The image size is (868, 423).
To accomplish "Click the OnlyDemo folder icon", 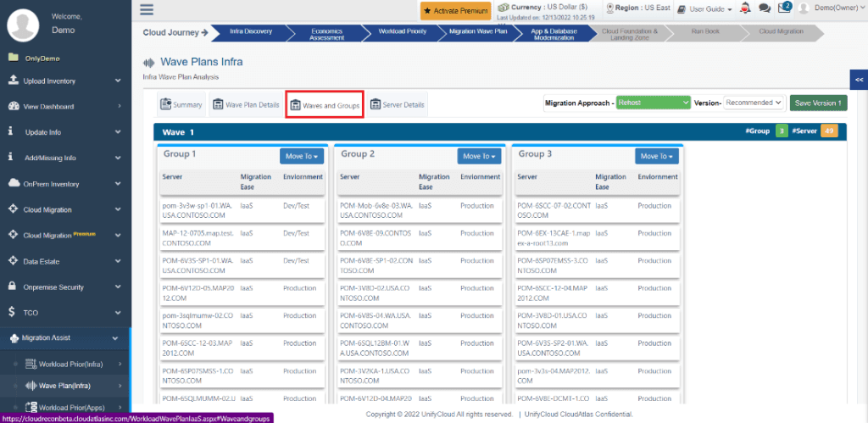I will pos(14,58).
